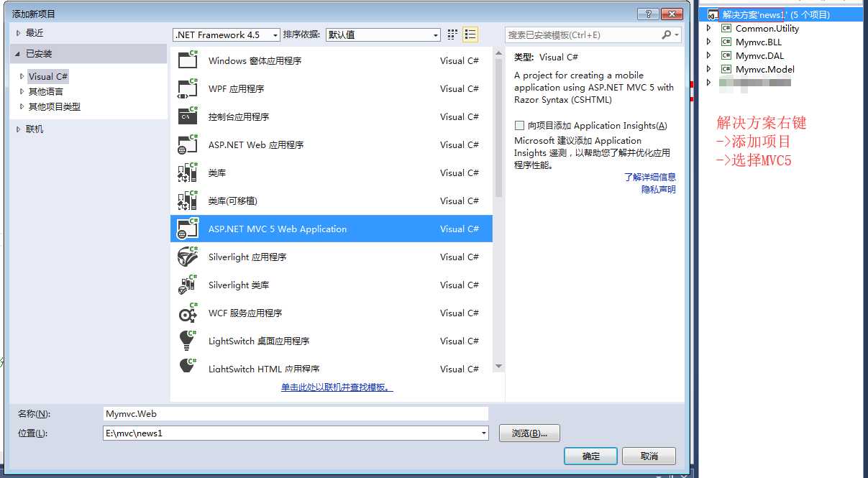Click the template list vertical scrollbar thumb
Screen dimensions: 868x478
pyautogui.click(x=499, y=129)
